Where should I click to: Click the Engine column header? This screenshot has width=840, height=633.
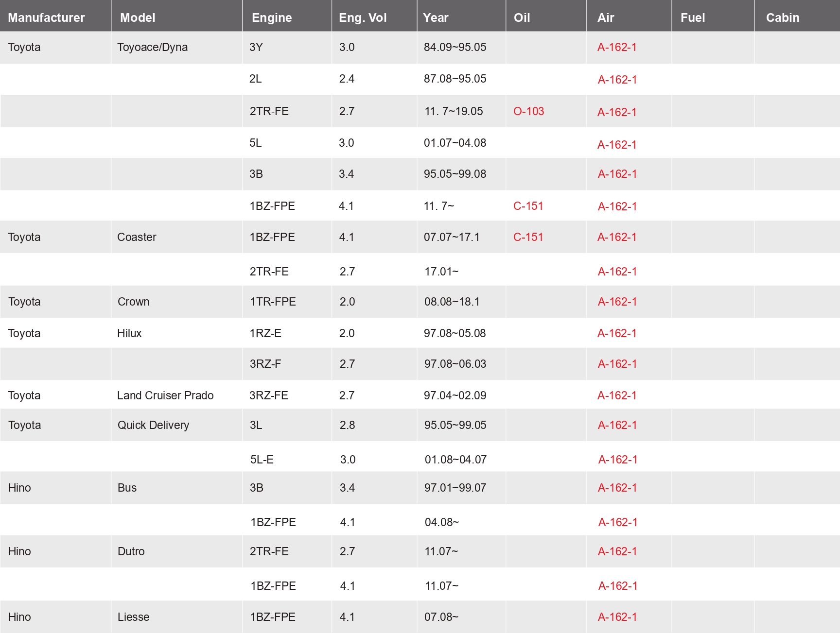(272, 17)
